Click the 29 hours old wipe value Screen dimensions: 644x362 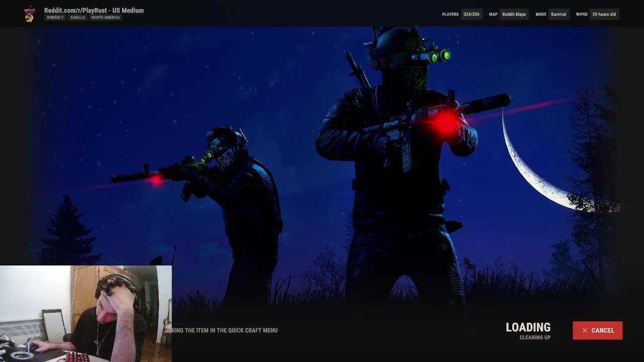click(604, 14)
